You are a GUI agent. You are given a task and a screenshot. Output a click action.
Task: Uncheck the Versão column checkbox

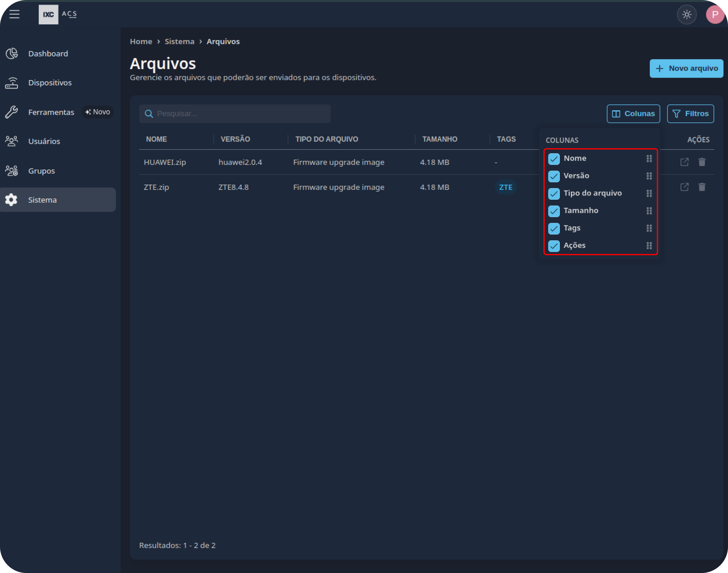(554, 176)
